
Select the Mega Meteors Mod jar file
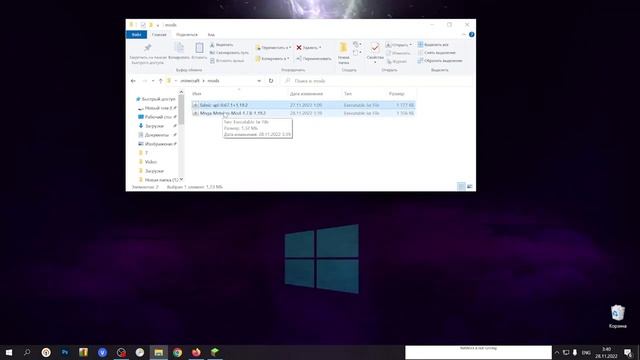coord(304,113)
